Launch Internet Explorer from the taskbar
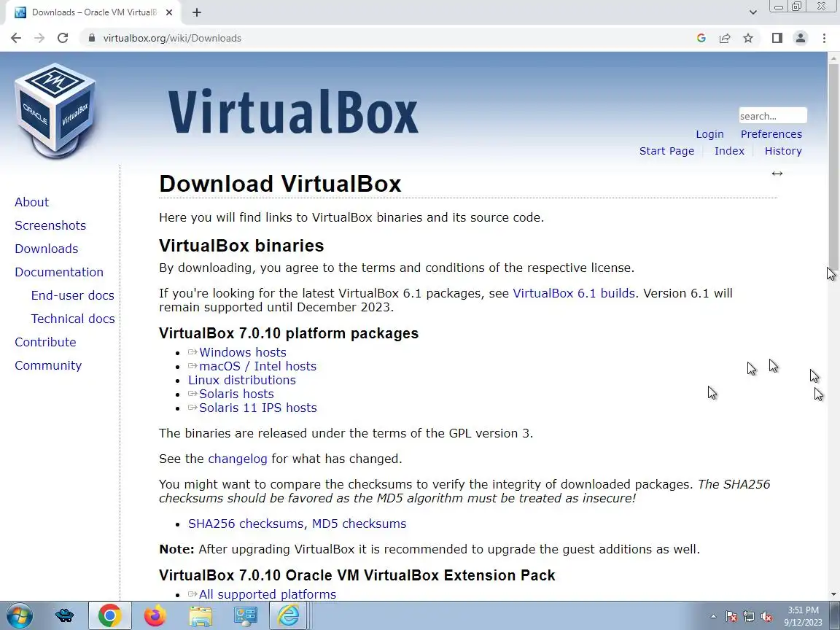 [288, 615]
